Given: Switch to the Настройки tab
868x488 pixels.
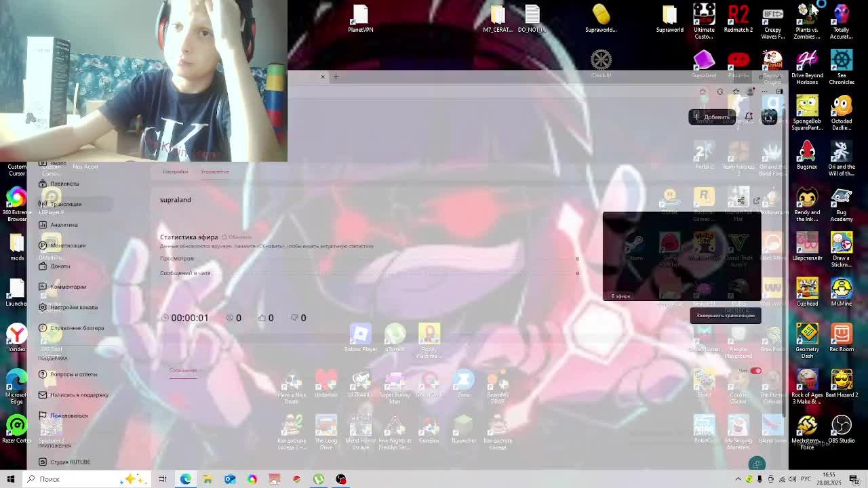Looking at the screenshot, I should click(175, 171).
